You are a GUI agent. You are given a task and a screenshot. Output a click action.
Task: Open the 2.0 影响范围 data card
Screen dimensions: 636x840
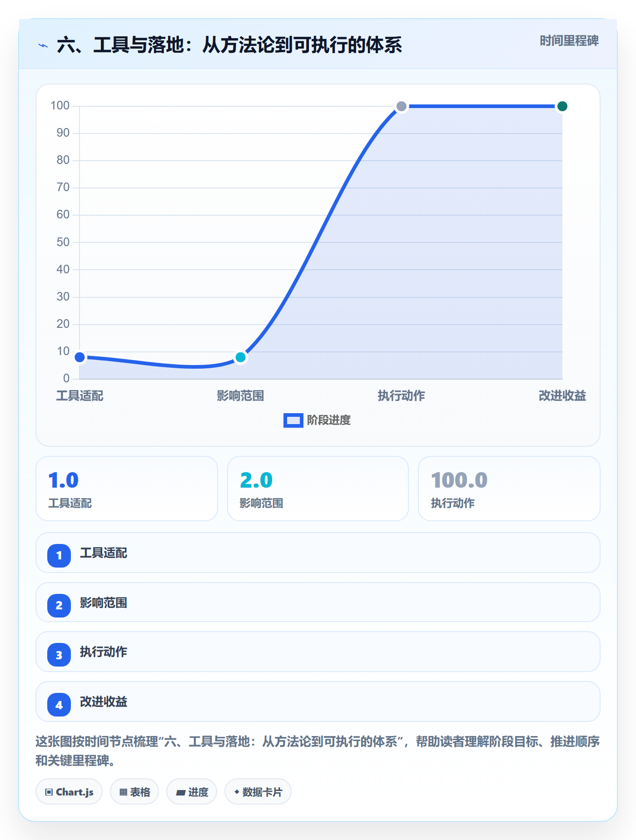pyautogui.click(x=318, y=489)
